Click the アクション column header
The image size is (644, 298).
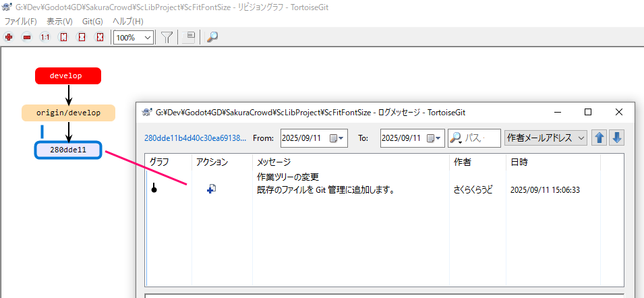pos(222,162)
